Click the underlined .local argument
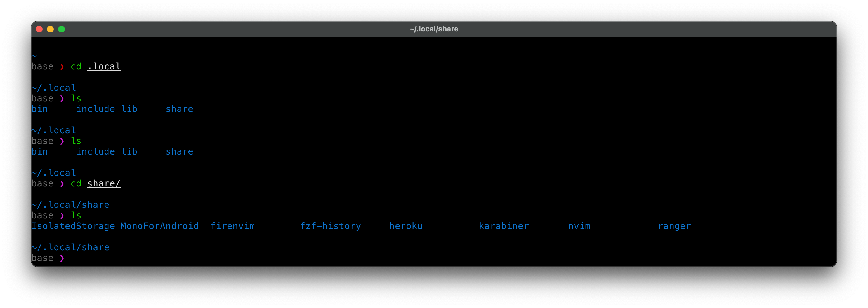The image size is (868, 308). (104, 66)
